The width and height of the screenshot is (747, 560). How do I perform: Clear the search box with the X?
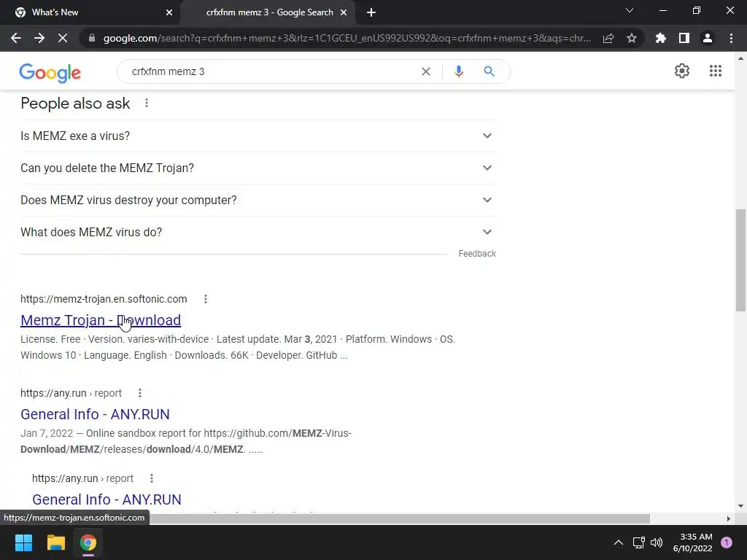[426, 71]
